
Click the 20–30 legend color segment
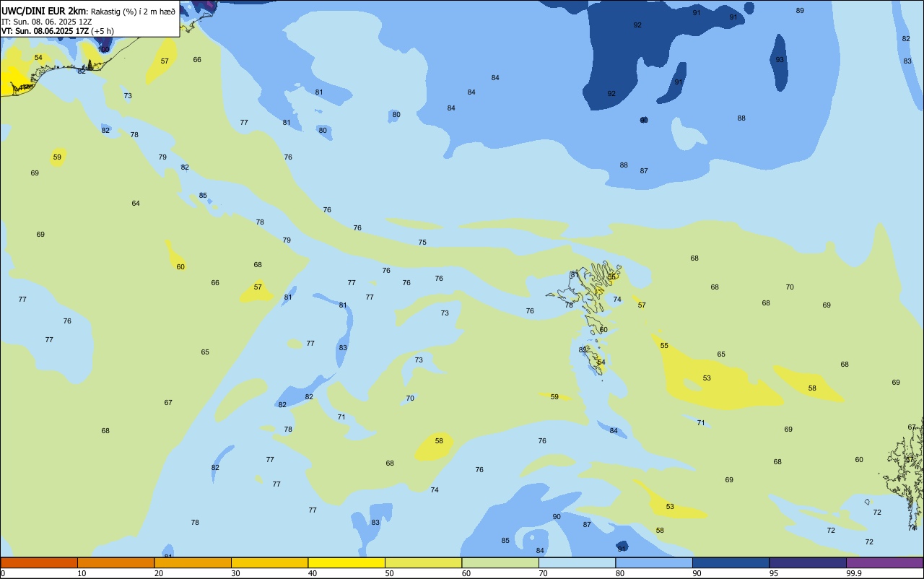pos(193,562)
